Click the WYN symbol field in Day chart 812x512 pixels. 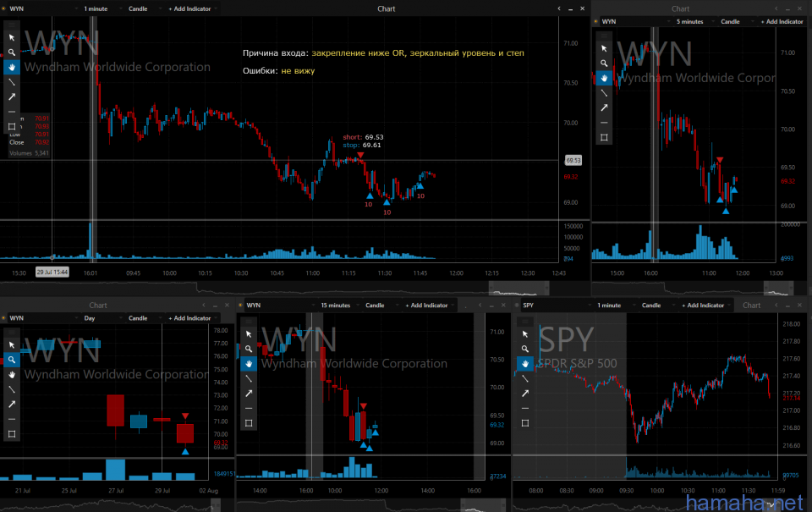click(x=42, y=318)
